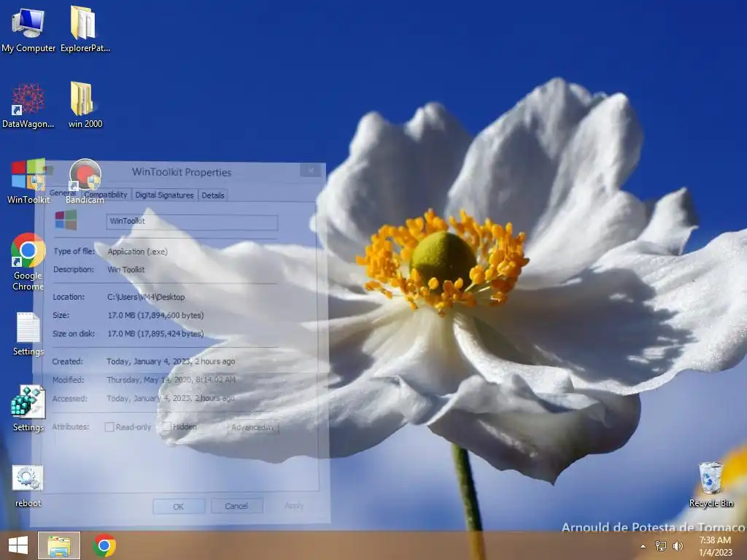Click the Modified date Thursday, May value

coord(171,379)
